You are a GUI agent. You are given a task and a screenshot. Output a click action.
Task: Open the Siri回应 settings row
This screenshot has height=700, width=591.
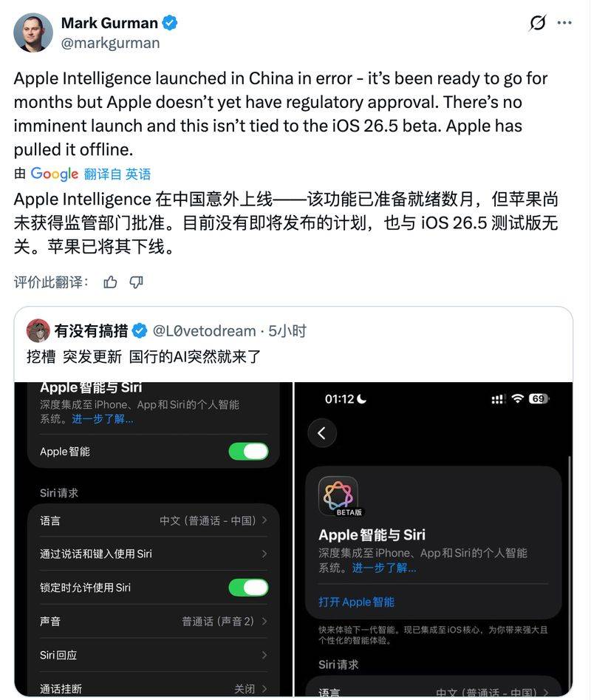(153, 655)
